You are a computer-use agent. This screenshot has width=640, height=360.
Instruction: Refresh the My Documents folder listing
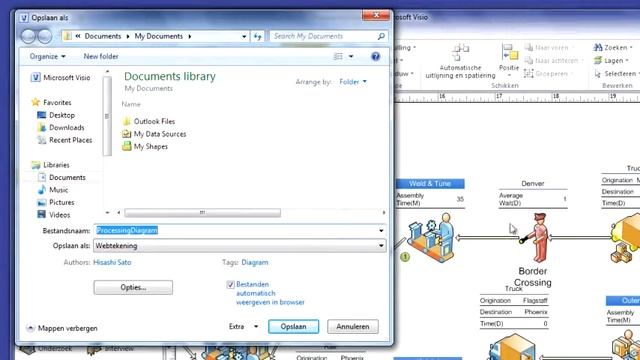pyautogui.click(x=257, y=36)
